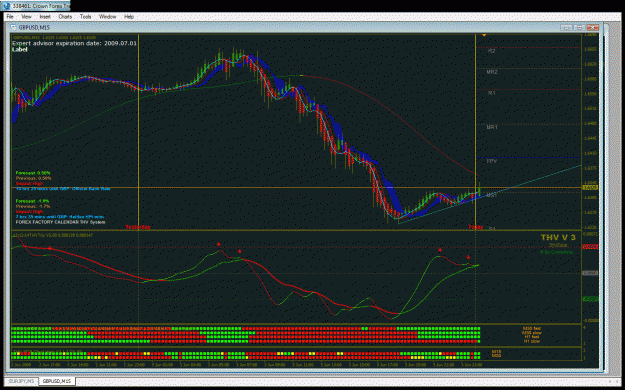Click the orange chart shift triangle marker
Screen dimensions: 625x390
coord(484,35)
